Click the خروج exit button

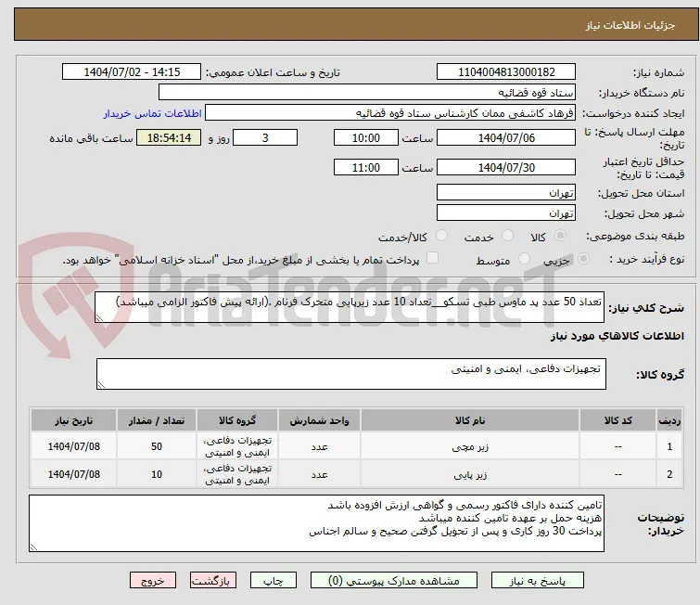point(153,581)
